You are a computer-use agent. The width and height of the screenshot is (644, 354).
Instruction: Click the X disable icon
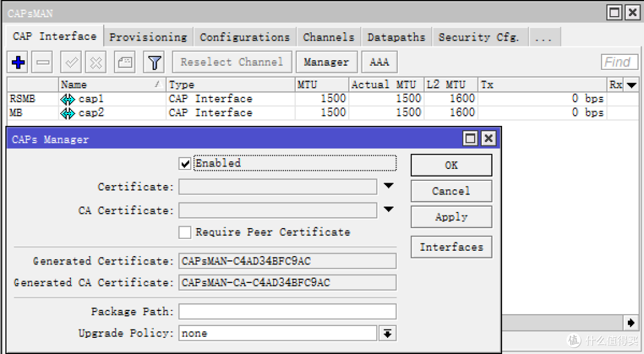[x=95, y=62]
